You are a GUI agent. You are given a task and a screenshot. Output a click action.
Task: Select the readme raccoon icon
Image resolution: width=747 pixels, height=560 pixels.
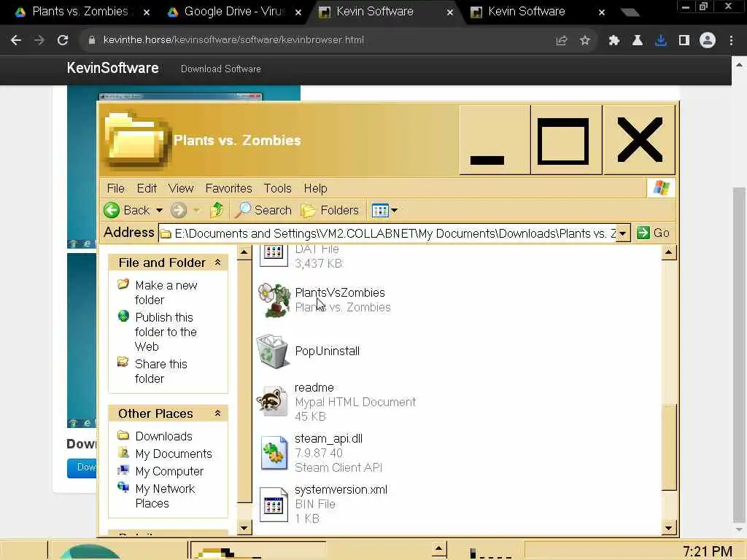272,401
